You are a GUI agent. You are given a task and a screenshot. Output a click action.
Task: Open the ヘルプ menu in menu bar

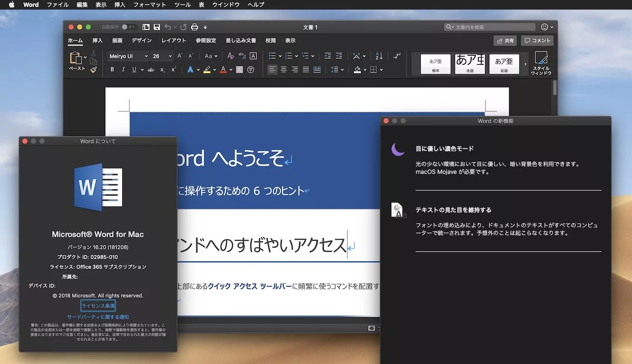(256, 5)
